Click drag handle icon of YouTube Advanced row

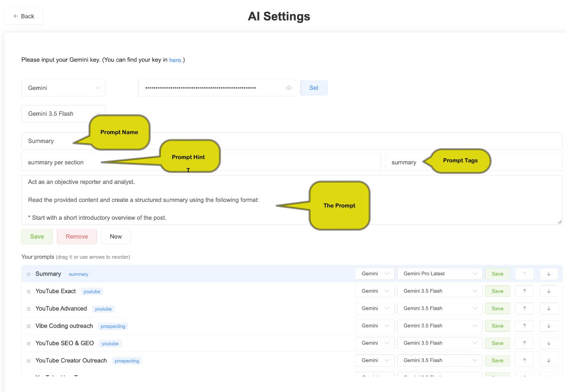click(x=29, y=309)
